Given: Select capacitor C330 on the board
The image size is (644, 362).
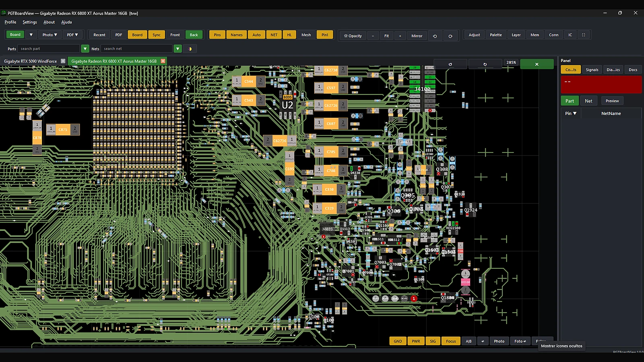Looking at the screenshot, I should click(x=329, y=189).
